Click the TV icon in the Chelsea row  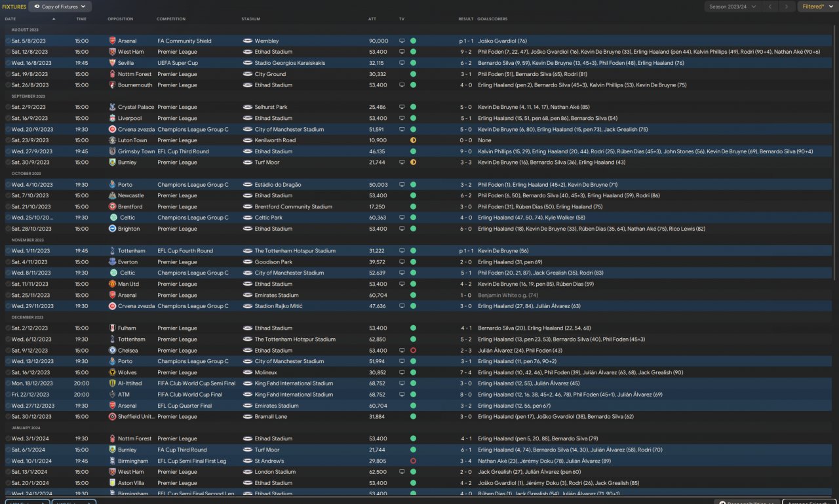point(402,350)
